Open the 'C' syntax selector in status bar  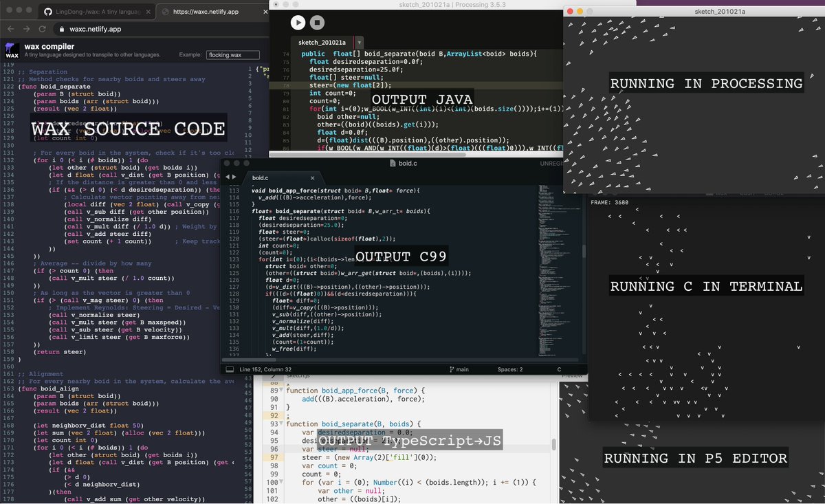tap(559, 369)
